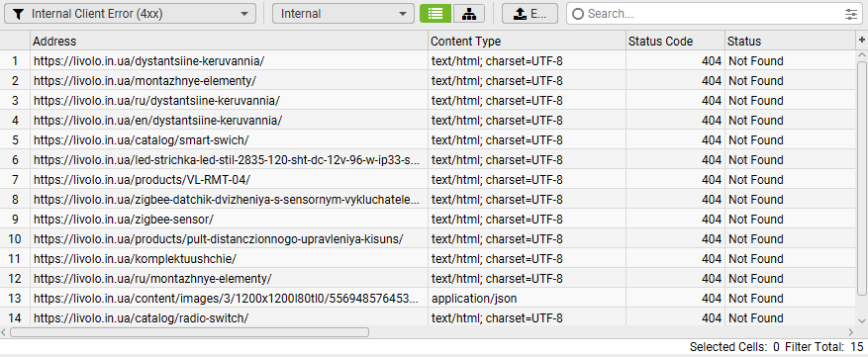This screenshot has width=868, height=357.
Task: Click the horizontal scrollbar thumb
Action: click(189, 332)
